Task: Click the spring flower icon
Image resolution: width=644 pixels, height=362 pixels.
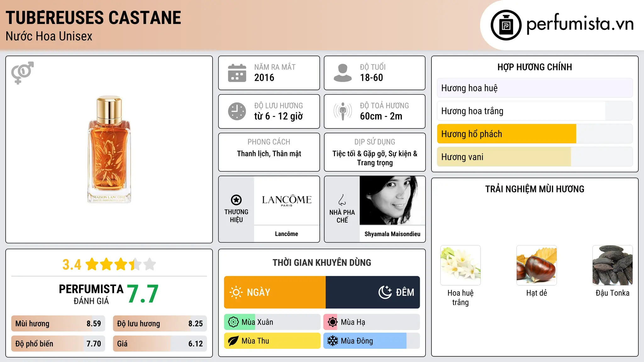Action: [x=233, y=322]
